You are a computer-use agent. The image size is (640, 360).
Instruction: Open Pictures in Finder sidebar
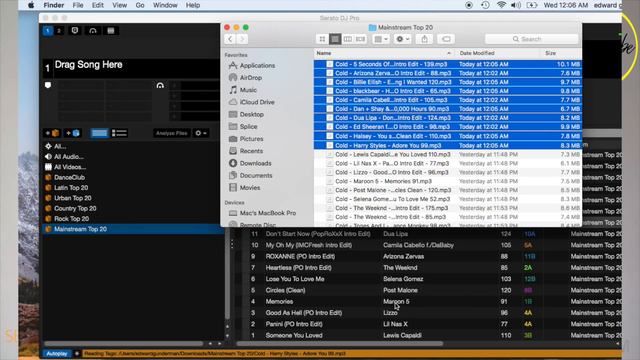(251, 139)
